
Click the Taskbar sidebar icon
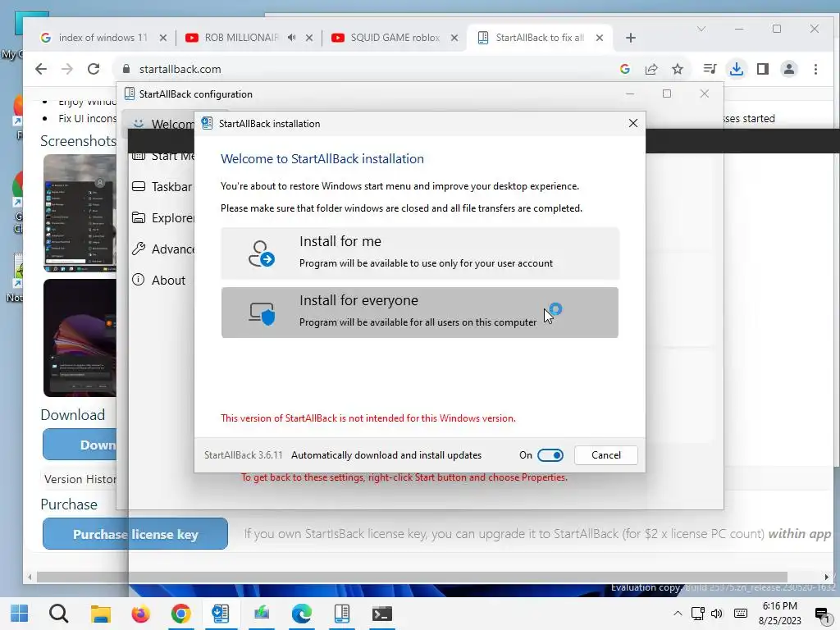[138, 186]
